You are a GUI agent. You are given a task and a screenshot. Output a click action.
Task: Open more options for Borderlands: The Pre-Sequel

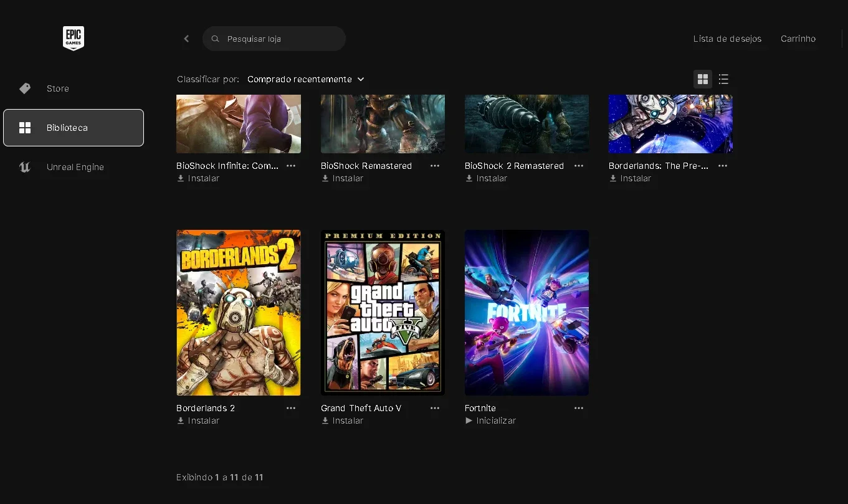(x=723, y=166)
